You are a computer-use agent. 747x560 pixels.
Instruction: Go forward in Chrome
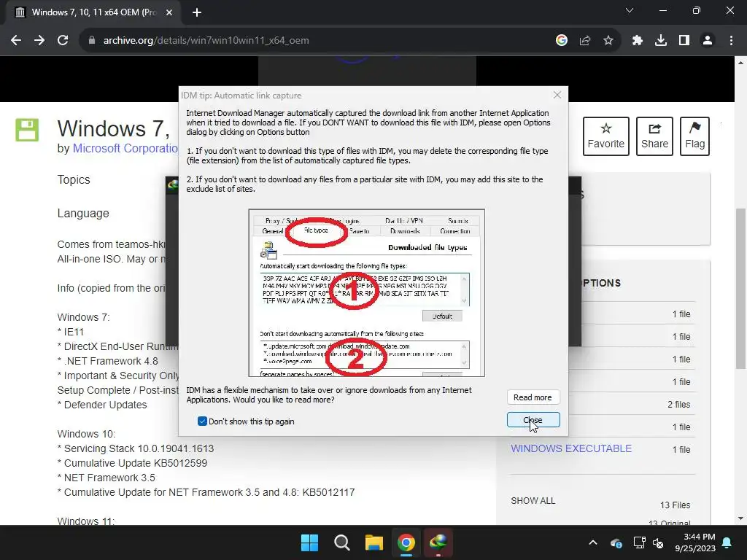[39, 41]
